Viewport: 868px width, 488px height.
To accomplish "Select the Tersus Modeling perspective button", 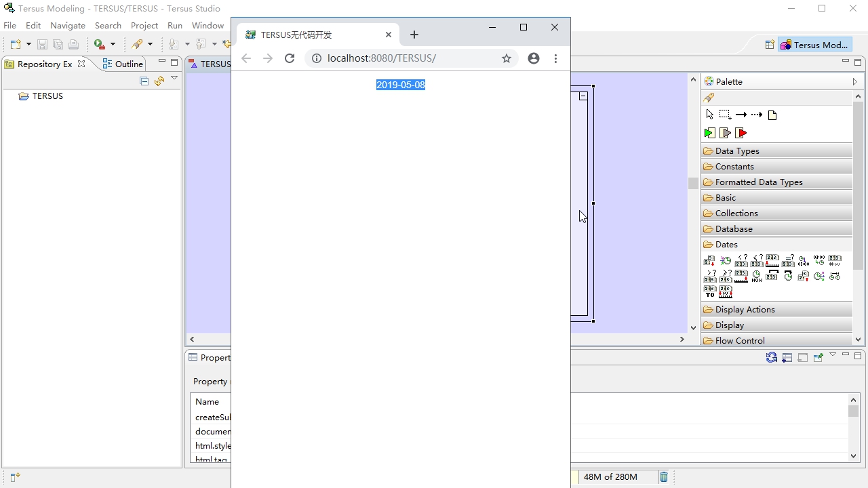I will [814, 45].
